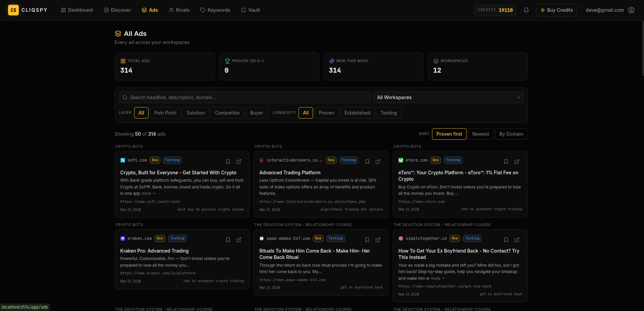Open the user account avatar menu

[x=631, y=10]
